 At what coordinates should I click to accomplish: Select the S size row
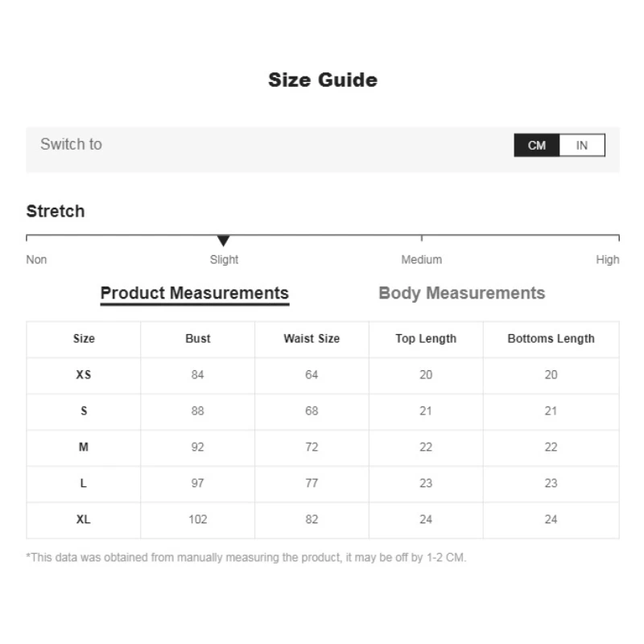coord(83,411)
